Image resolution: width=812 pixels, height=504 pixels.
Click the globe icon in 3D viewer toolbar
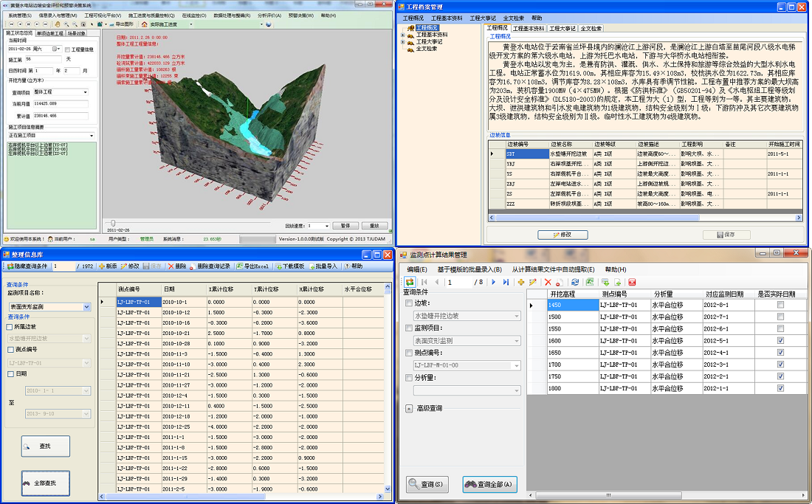[x=268, y=24]
